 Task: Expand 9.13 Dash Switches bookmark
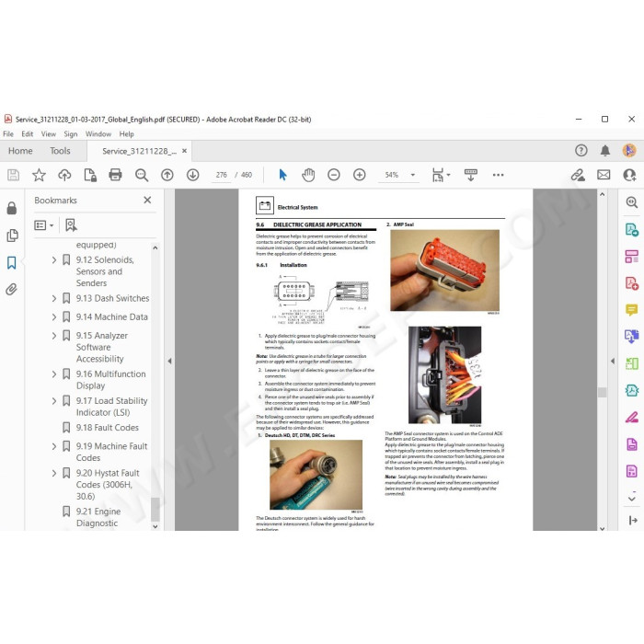(x=54, y=298)
